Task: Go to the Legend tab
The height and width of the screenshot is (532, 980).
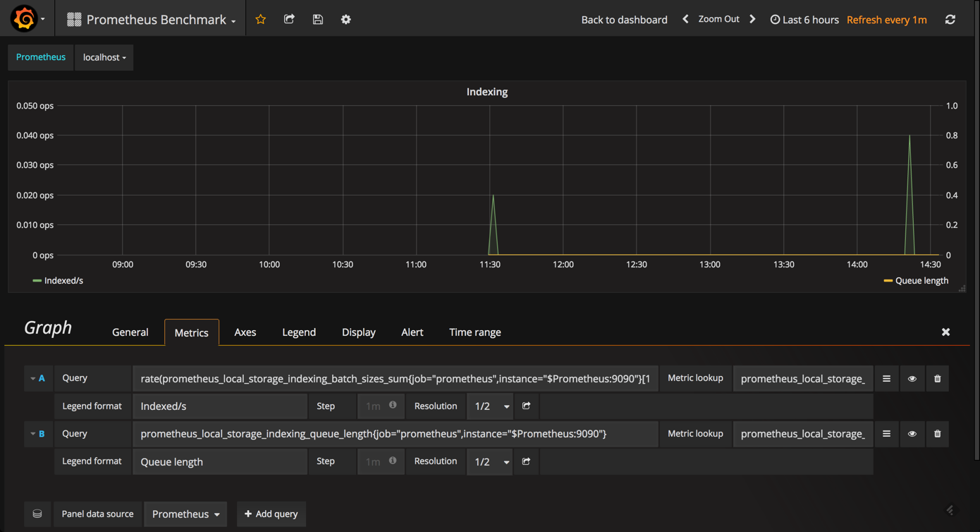Action: pos(299,332)
